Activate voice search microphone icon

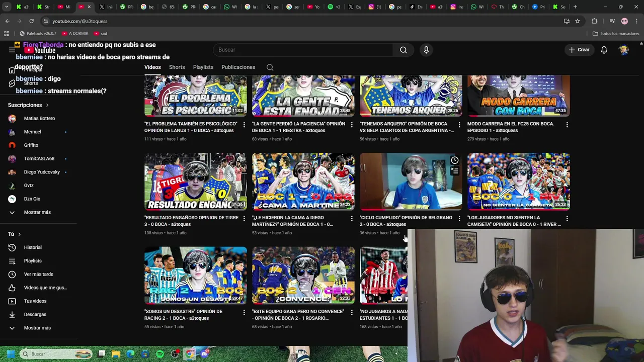click(426, 50)
